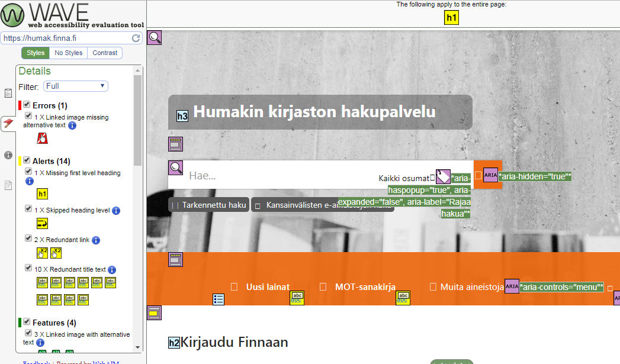This screenshot has height=364, width=620.
Task: Switch to the Styles tab
Action: [36, 53]
